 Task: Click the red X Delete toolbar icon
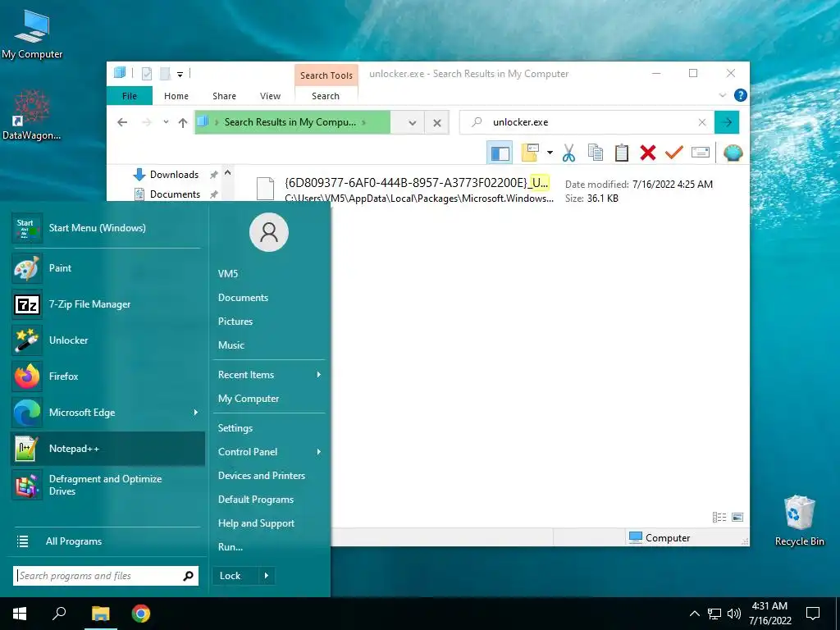pyautogui.click(x=648, y=153)
